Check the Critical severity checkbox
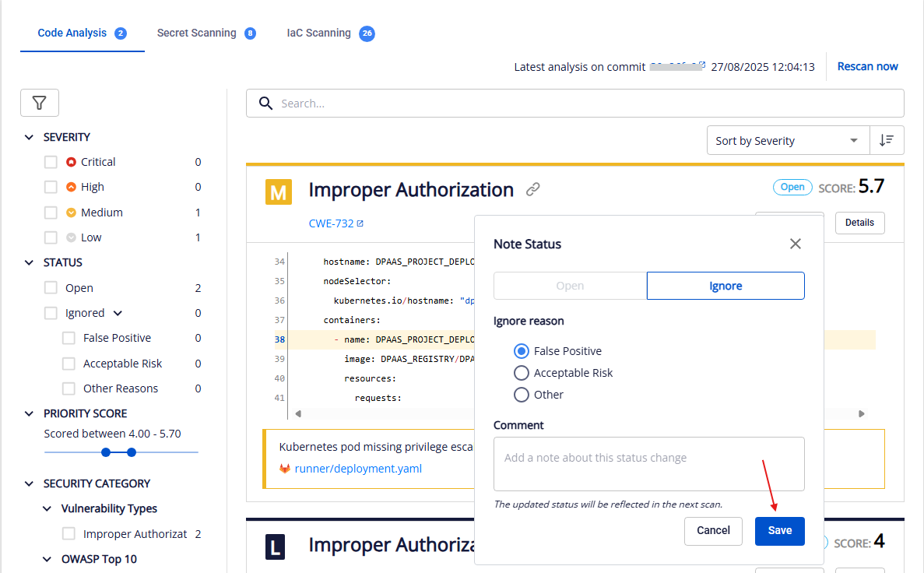The height and width of the screenshot is (573, 924). (x=51, y=162)
